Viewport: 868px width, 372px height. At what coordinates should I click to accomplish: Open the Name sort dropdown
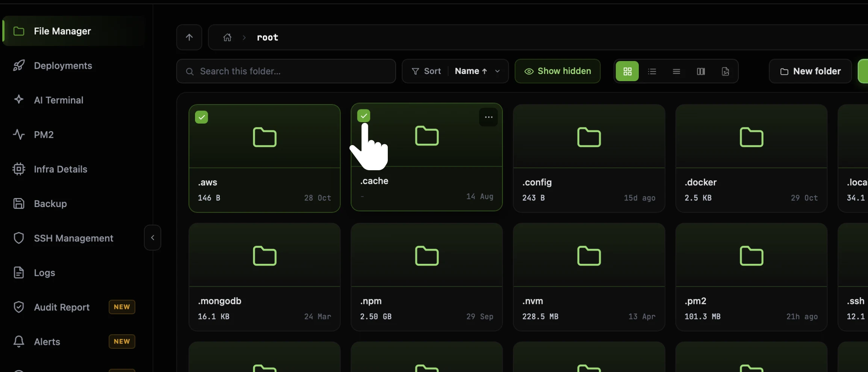click(x=477, y=71)
